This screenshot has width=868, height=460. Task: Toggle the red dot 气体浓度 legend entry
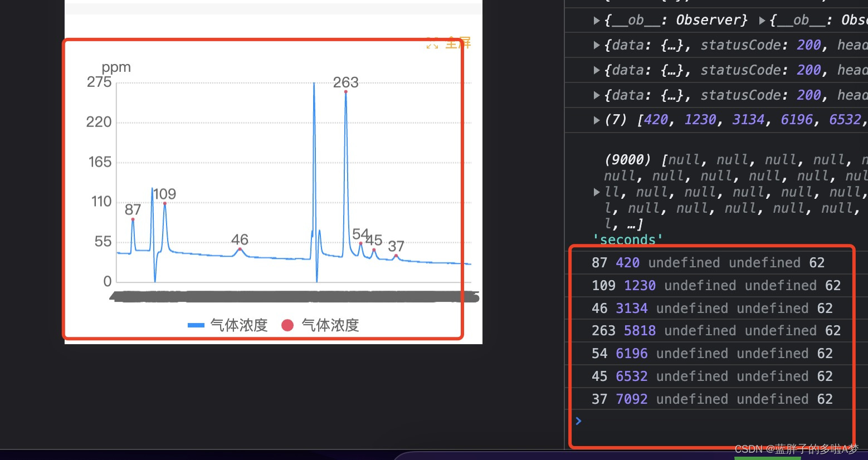[x=320, y=325]
